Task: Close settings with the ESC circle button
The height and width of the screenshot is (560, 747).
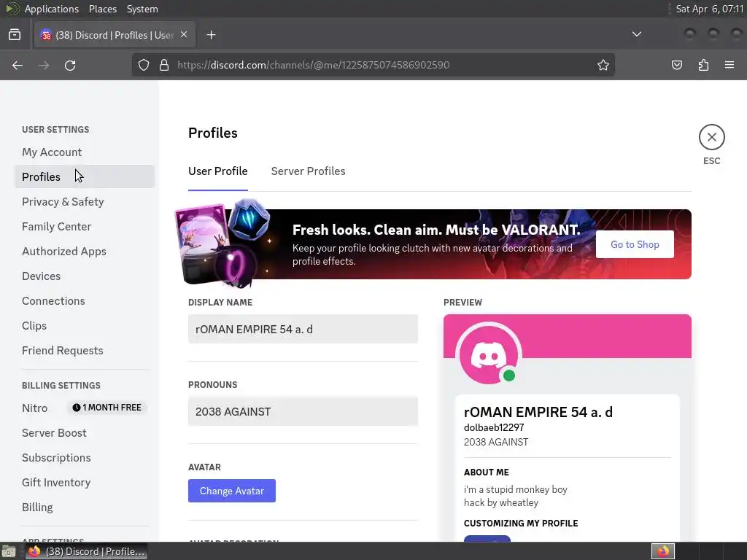Action: (712, 137)
